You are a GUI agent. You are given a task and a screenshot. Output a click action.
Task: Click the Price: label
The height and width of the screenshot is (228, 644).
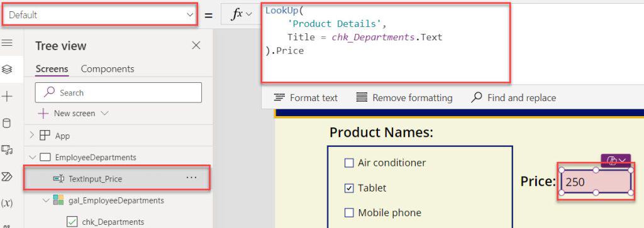tap(538, 182)
